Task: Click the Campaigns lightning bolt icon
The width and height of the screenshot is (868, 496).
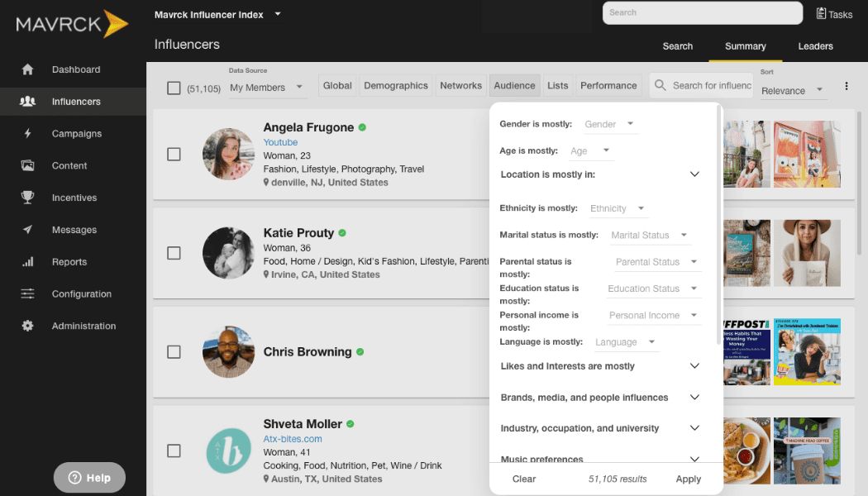Action: 27,133
